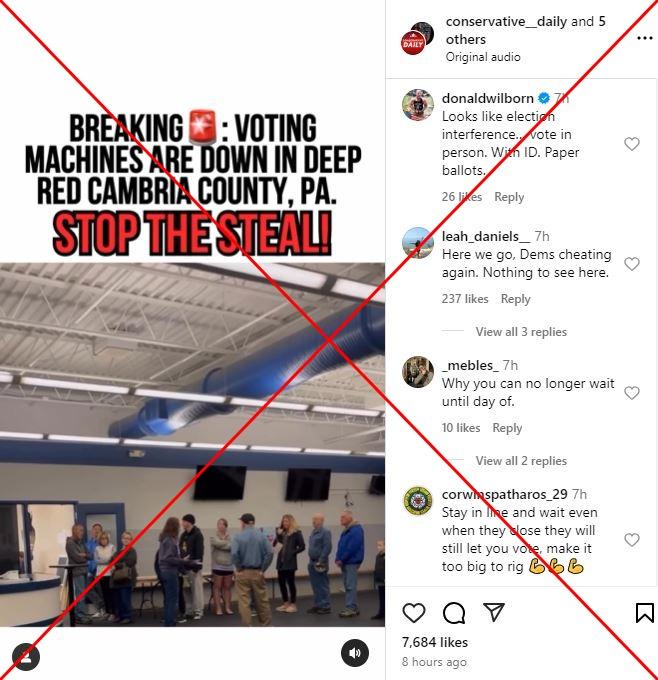The image size is (658, 680).
Task: Expand View all 3 replies
Action: click(521, 332)
